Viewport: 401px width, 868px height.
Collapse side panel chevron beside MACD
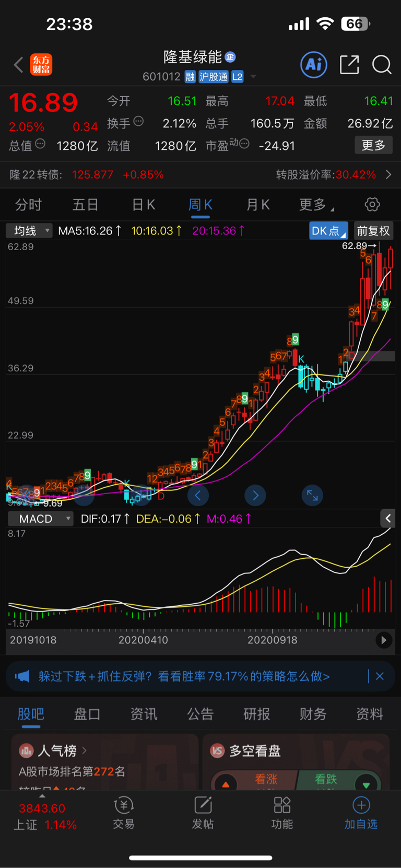click(x=387, y=519)
